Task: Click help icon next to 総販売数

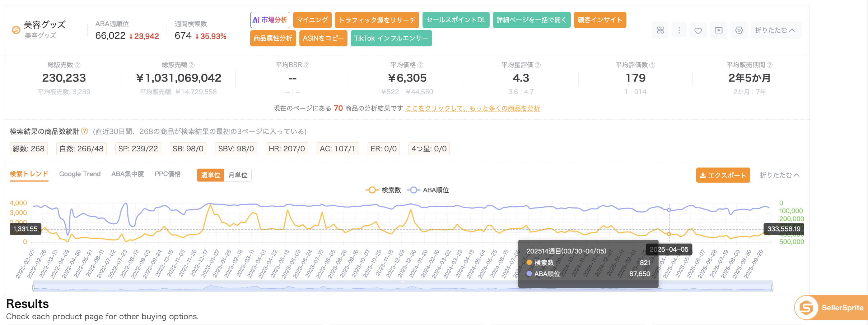Action: coord(78,65)
